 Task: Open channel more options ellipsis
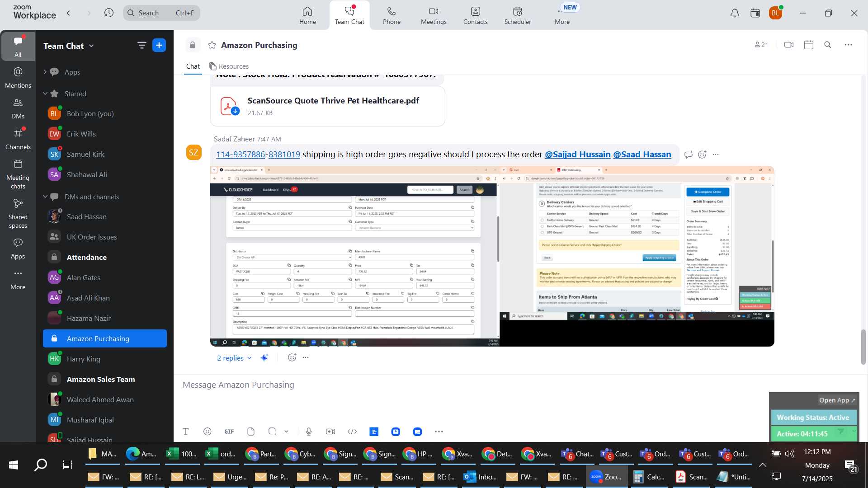[x=849, y=45]
